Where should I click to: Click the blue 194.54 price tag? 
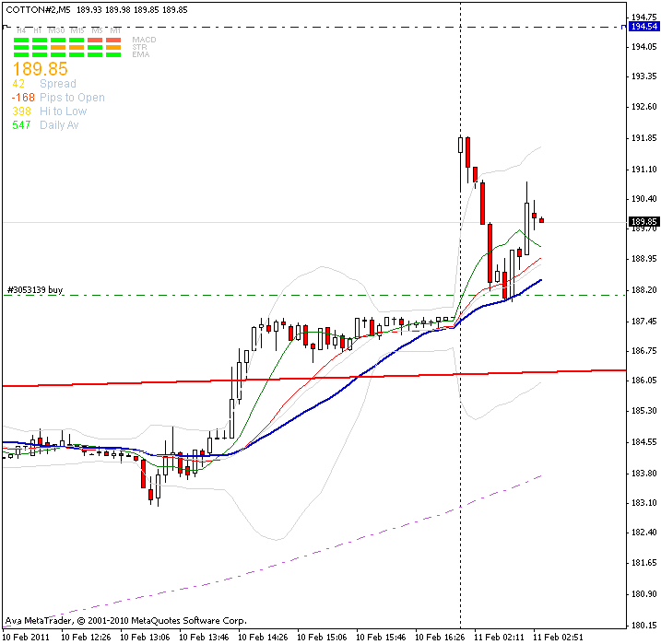[643, 27]
